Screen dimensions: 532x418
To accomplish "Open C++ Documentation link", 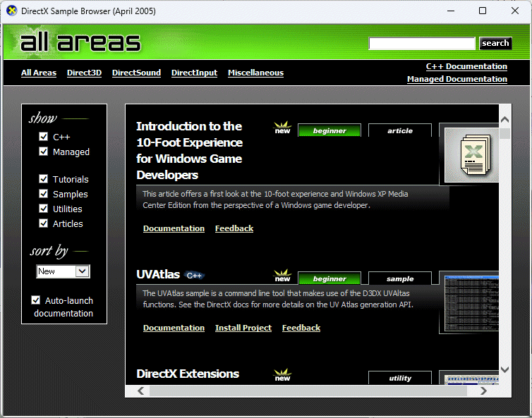I will pos(466,66).
